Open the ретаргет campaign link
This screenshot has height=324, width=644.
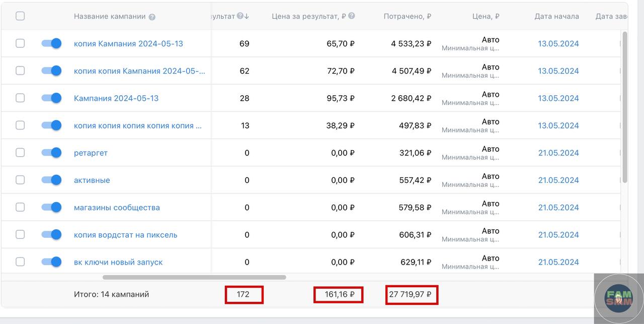(x=91, y=153)
